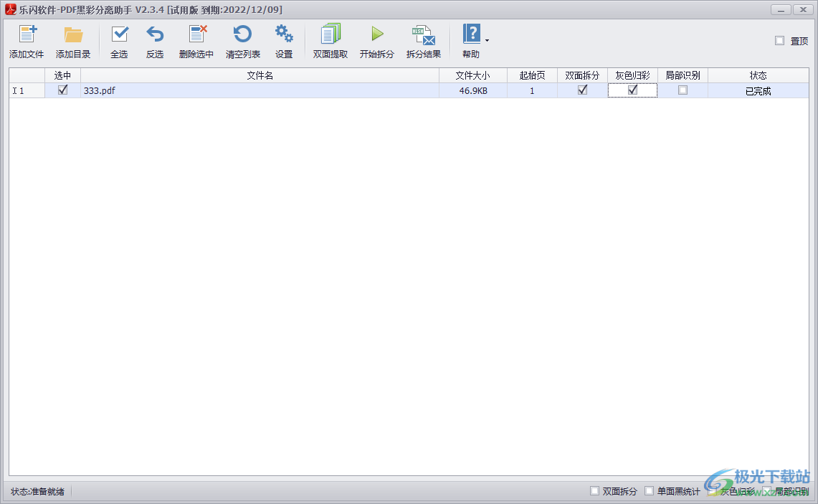818x504 pixels.
Task: Click the 选中 column header
Action: (62, 76)
